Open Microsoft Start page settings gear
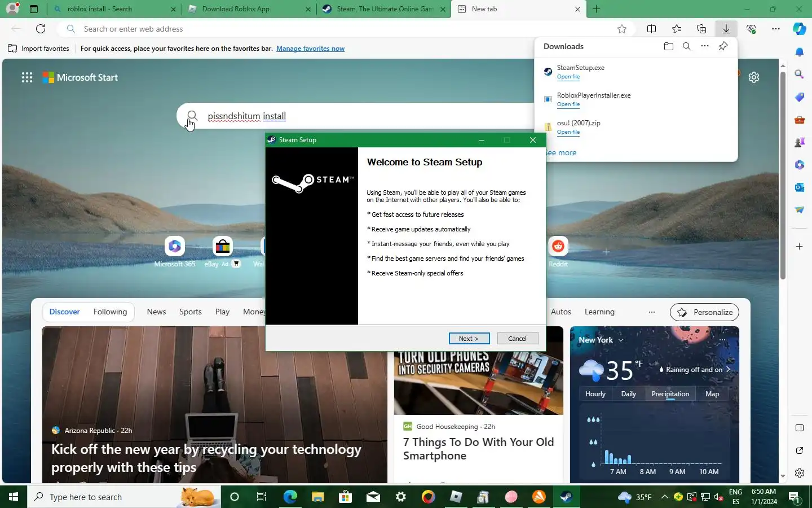This screenshot has height=508, width=812. [x=754, y=77]
